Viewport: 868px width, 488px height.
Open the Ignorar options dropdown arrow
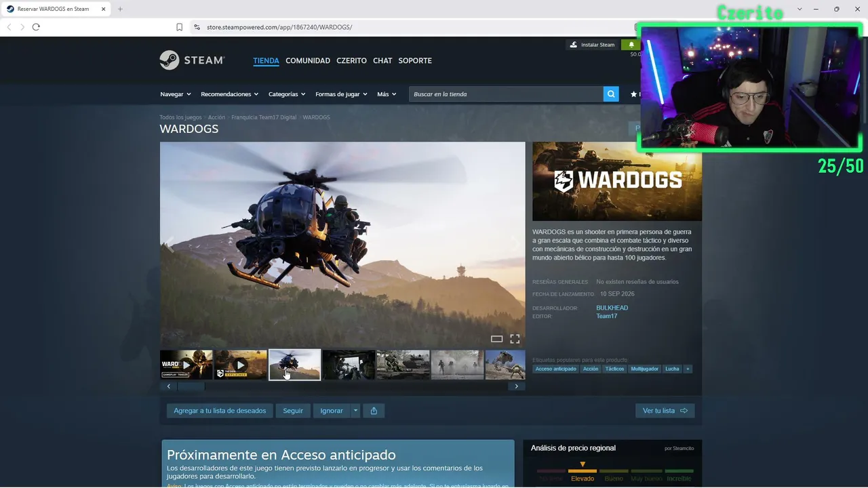pos(355,411)
